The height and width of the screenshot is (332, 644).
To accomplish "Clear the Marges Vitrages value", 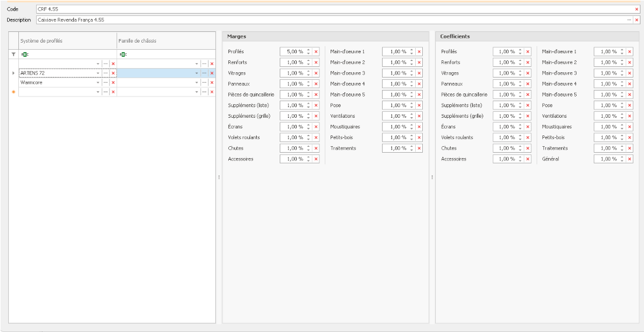I will pos(316,73).
